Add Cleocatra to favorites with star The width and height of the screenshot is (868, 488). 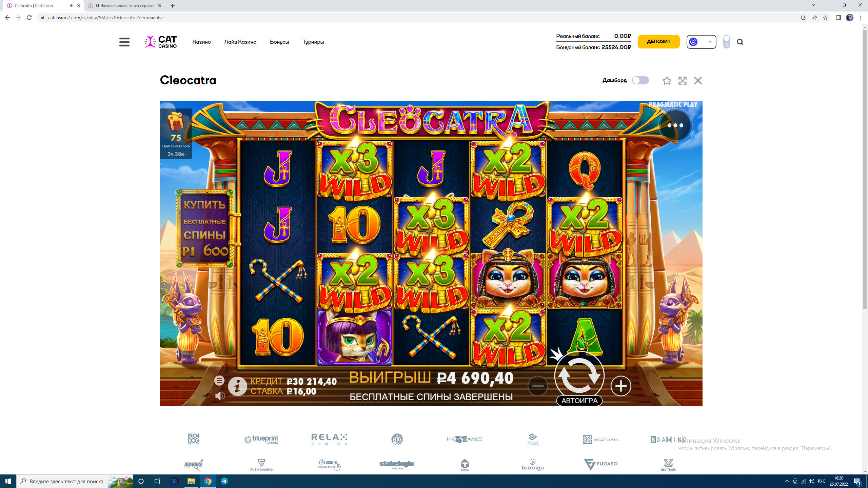pyautogui.click(x=667, y=81)
